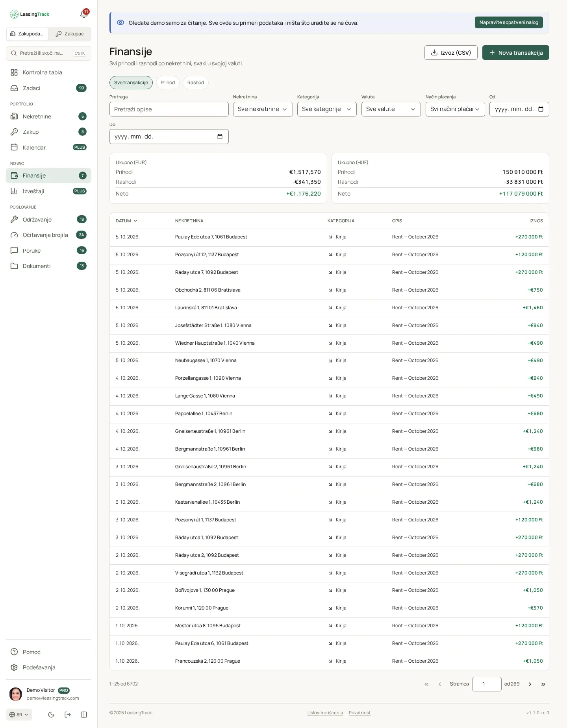The width and height of the screenshot is (567, 728).
Task: Open the Od date picker calendar icon
Action: [x=541, y=109]
